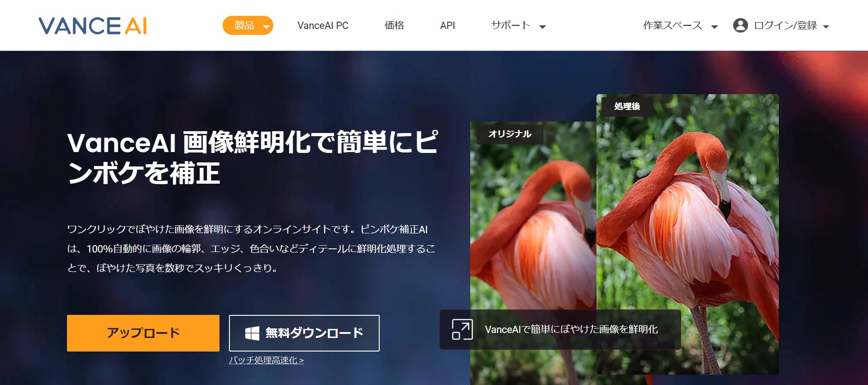Open the 製品 products dropdown
Viewport: 868px width, 385px height.
[x=248, y=25]
